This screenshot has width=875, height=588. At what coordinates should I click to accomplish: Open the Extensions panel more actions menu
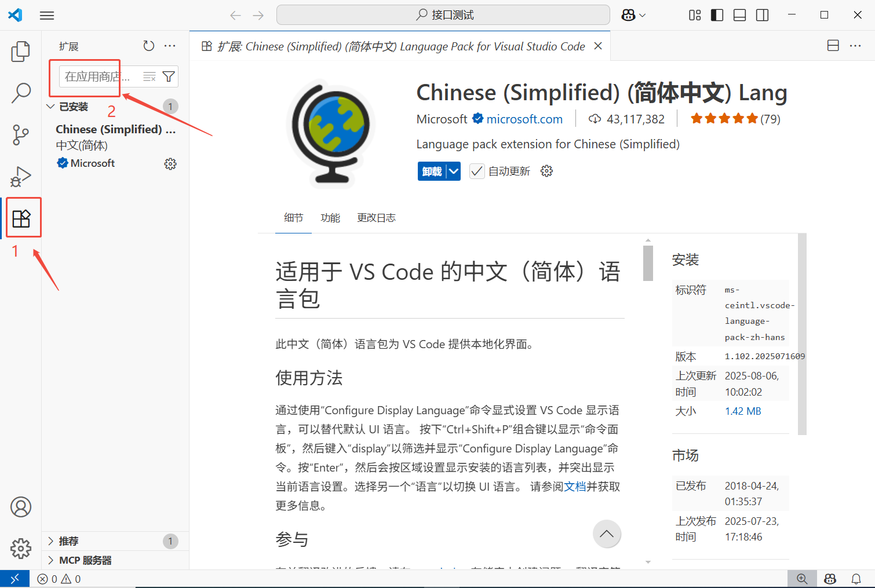click(170, 46)
